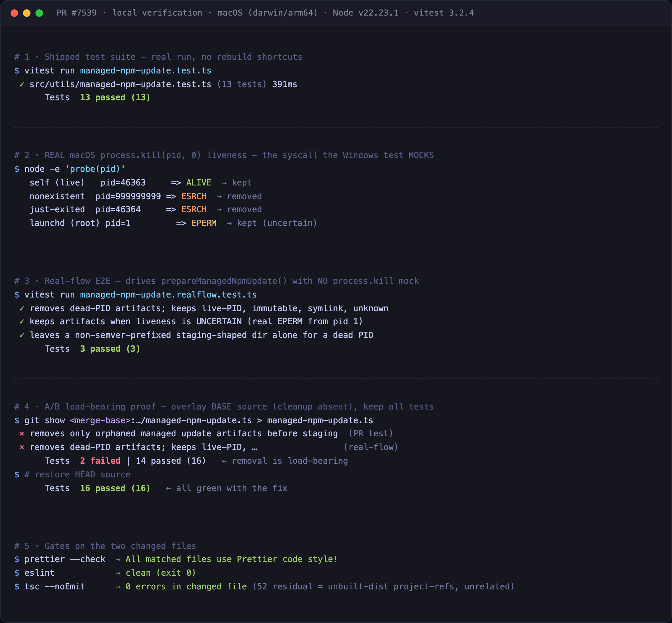Click 'managed-npm-update.realflow.test.ts' file name
This screenshot has height=623, width=672.
pyautogui.click(x=168, y=295)
